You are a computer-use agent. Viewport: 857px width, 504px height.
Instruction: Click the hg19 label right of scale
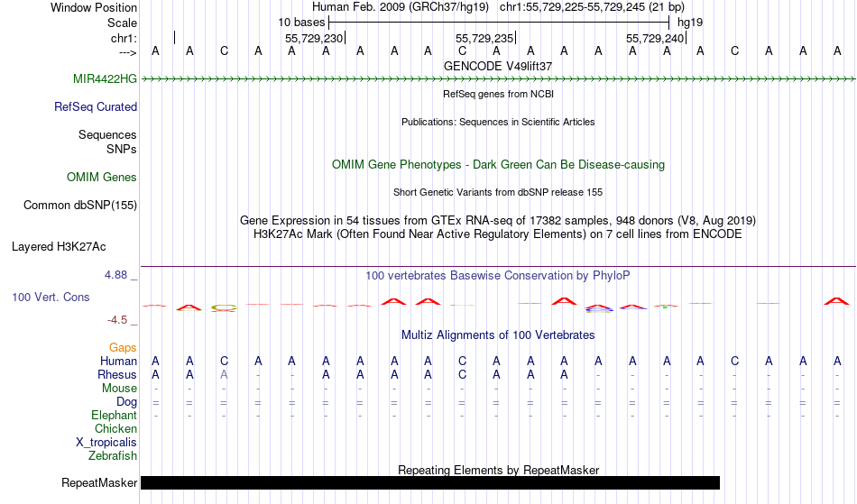tap(690, 23)
